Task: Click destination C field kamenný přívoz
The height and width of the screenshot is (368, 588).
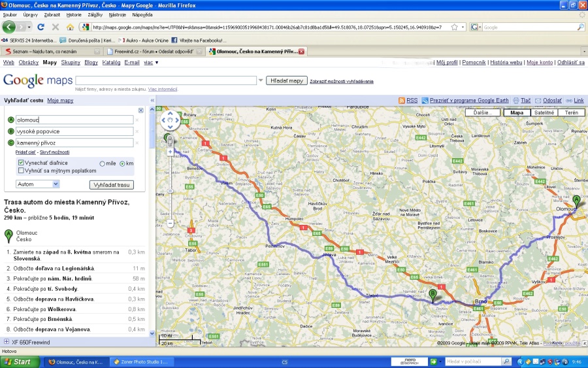Action: point(74,143)
